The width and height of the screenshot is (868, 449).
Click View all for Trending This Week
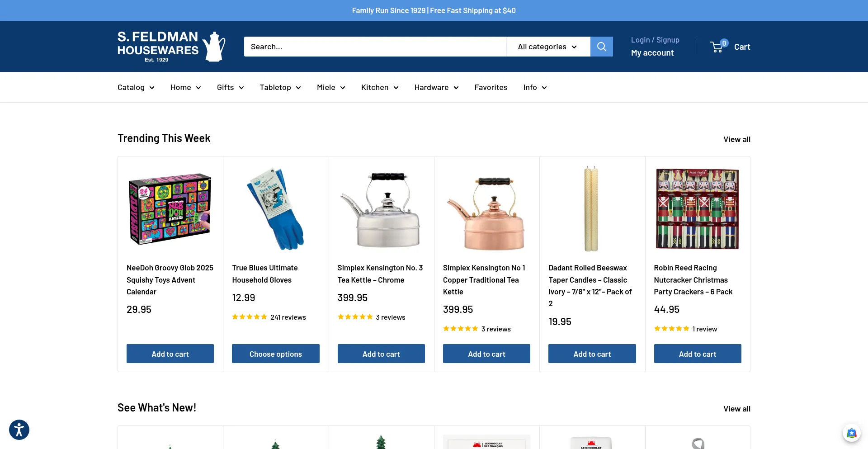point(736,139)
